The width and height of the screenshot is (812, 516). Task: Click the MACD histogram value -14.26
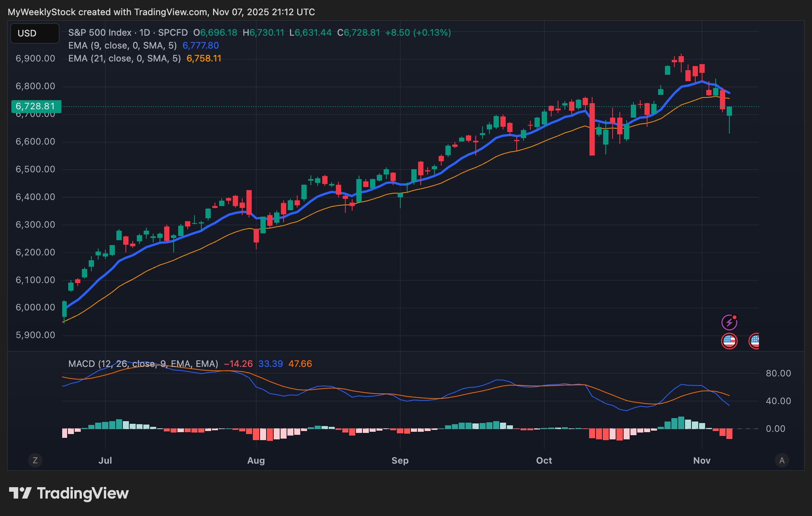pos(238,364)
